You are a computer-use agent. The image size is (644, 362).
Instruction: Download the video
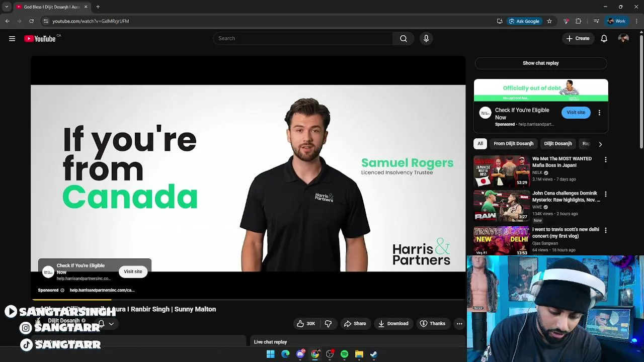point(393,324)
